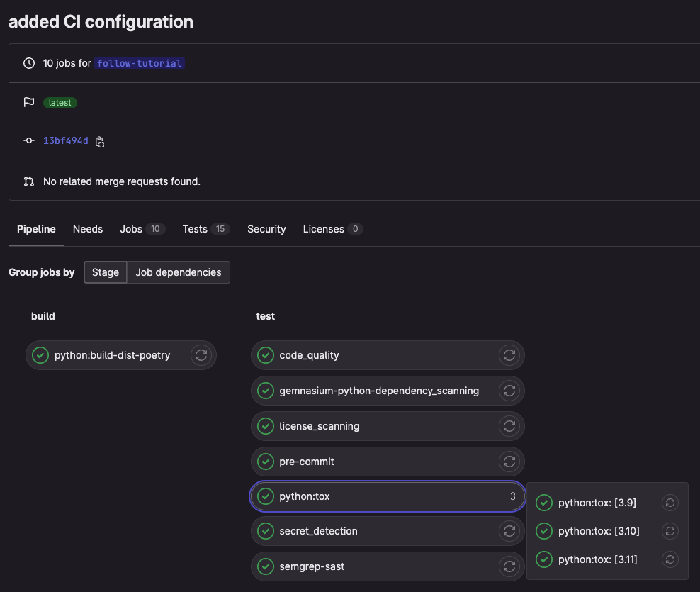Retry python:tox: [3.9] job
This screenshot has width=700, height=592.
[x=670, y=503]
